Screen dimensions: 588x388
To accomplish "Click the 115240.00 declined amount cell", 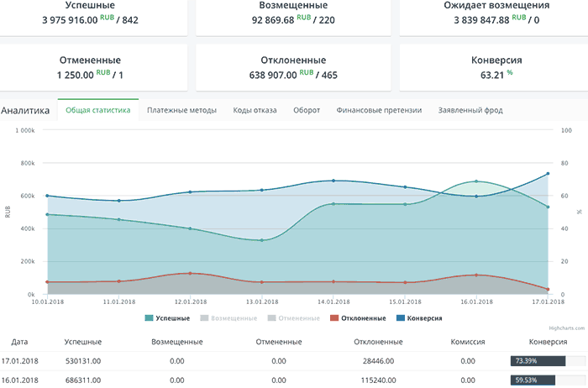I will coord(378,380).
